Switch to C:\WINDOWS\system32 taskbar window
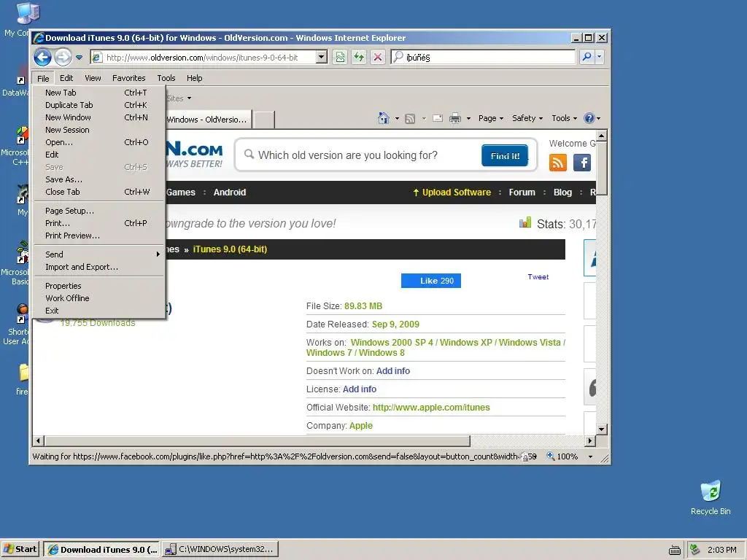Screen dimensions: 747x560 coord(220,549)
